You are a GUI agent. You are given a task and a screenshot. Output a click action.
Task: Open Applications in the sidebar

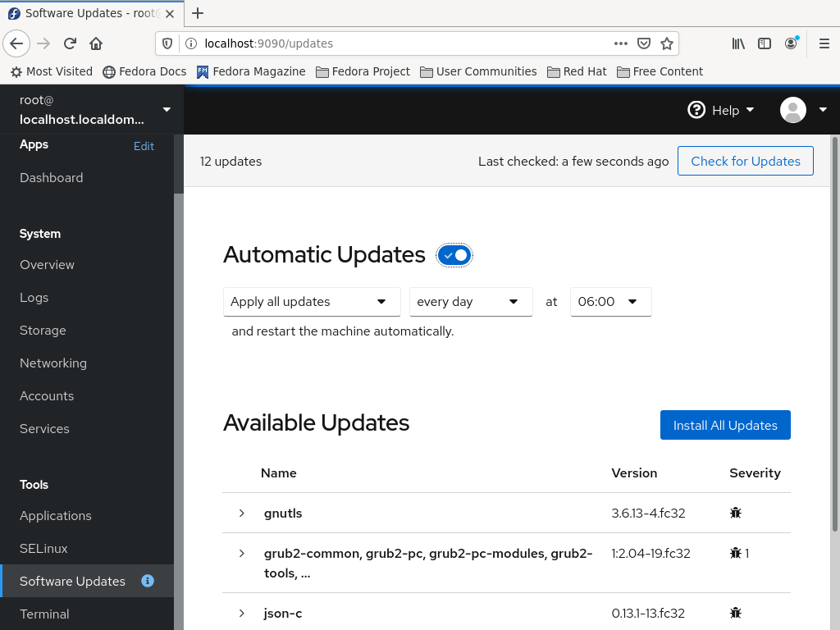pyautogui.click(x=56, y=515)
